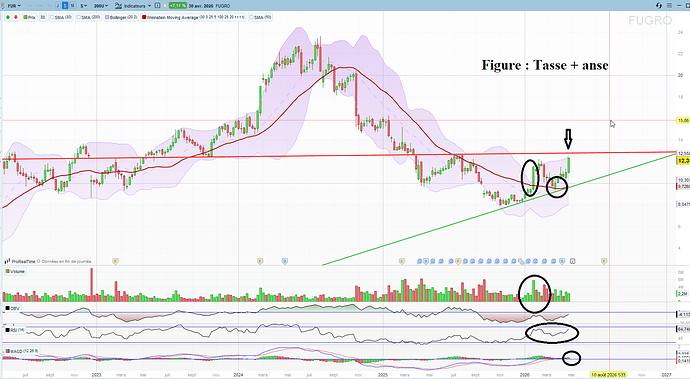Viewport: 690px width, 379px height.
Task: Select the daily J timeframe button
Action: (x=58, y=6)
